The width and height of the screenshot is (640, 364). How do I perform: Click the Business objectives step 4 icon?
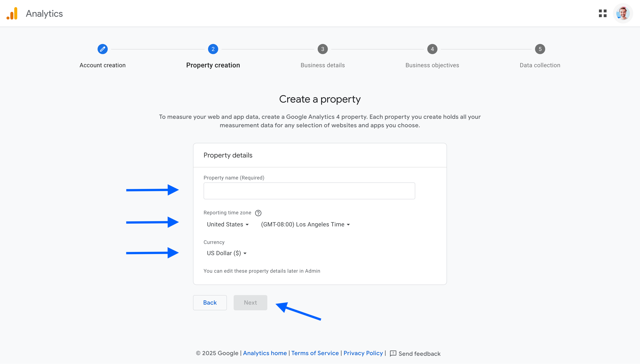coord(432,49)
